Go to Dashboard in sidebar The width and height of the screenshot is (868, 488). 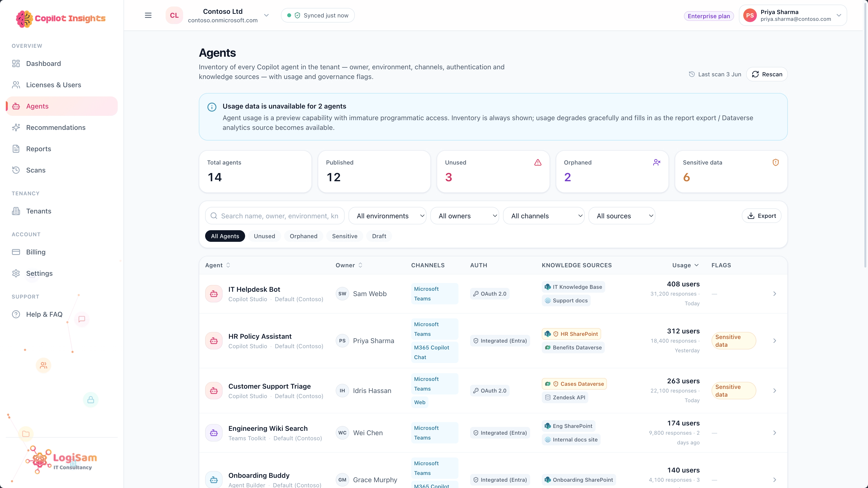point(62,63)
